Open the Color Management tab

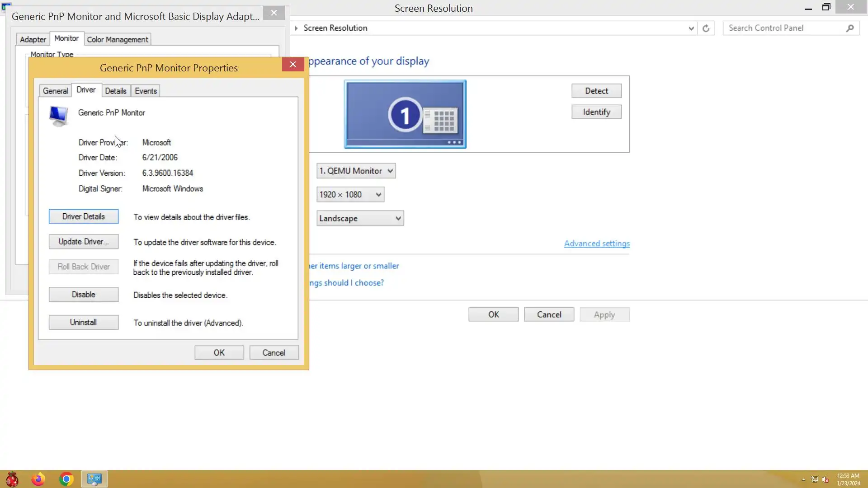pos(117,39)
